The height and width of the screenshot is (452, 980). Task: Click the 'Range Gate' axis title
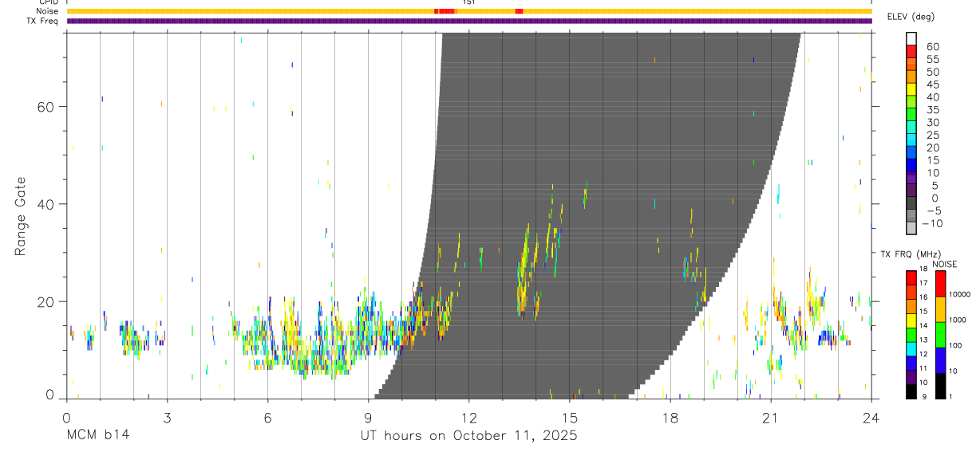pos(22,217)
